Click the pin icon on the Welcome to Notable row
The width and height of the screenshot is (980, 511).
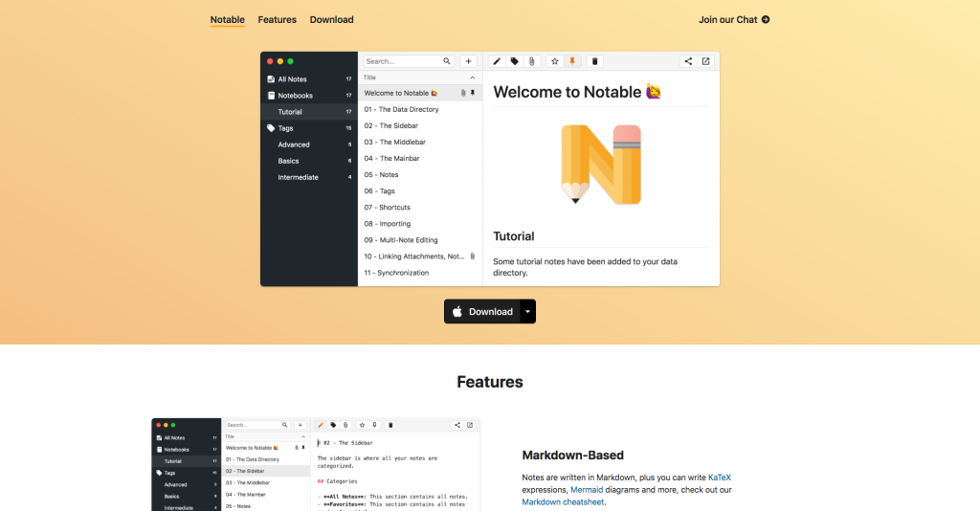[473, 93]
